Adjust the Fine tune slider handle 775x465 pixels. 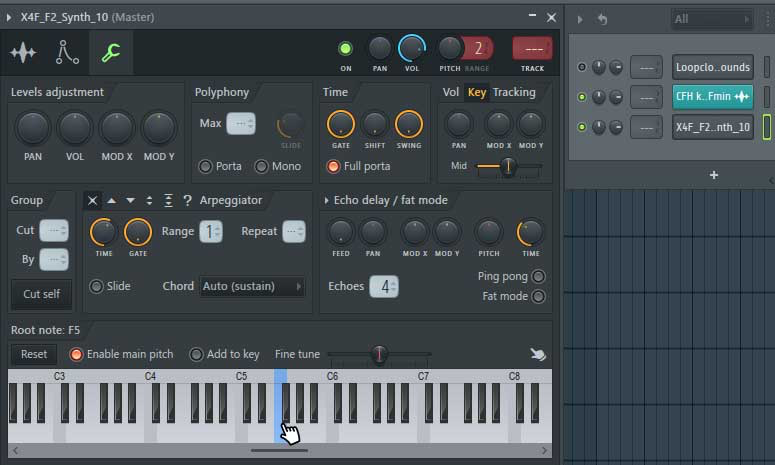(379, 354)
